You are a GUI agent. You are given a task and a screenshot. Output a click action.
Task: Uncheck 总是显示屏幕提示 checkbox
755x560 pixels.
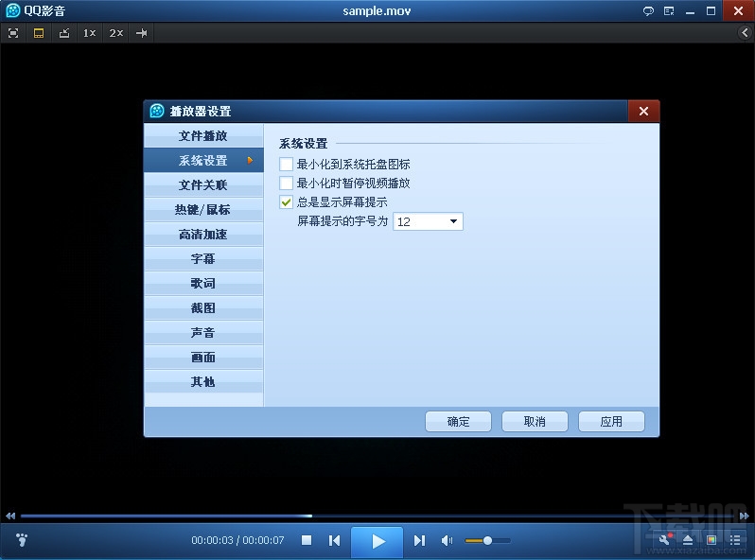point(286,202)
